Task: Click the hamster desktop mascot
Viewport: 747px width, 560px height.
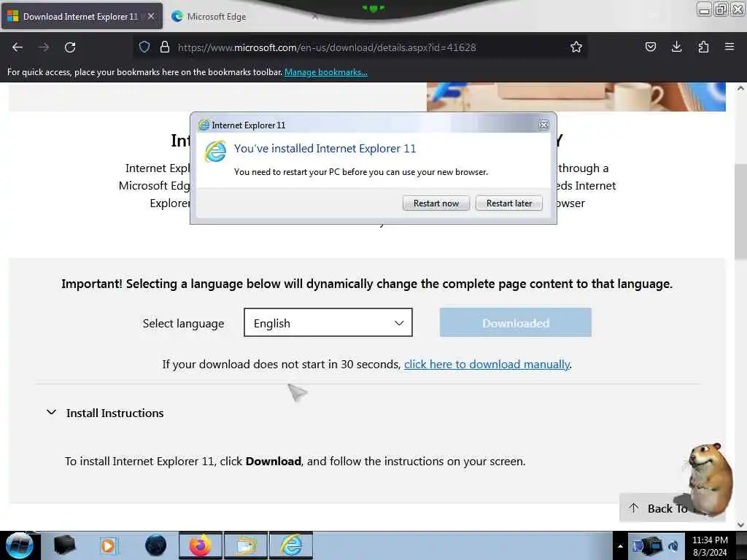Action: 709,478
